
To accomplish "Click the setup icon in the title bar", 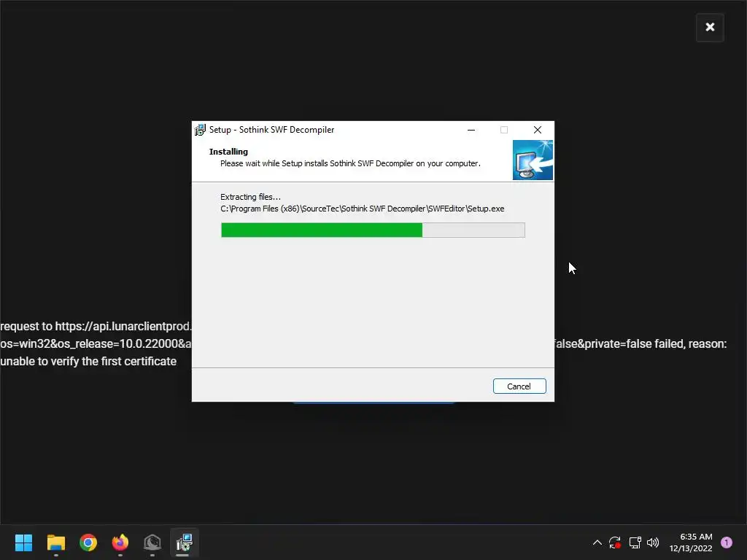I will click(200, 130).
